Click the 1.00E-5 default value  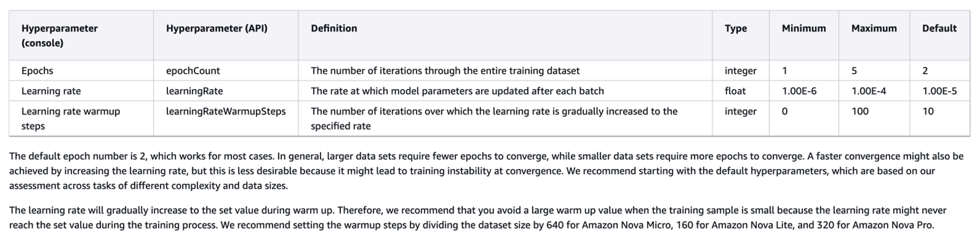pyautogui.click(x=939, y=91)
